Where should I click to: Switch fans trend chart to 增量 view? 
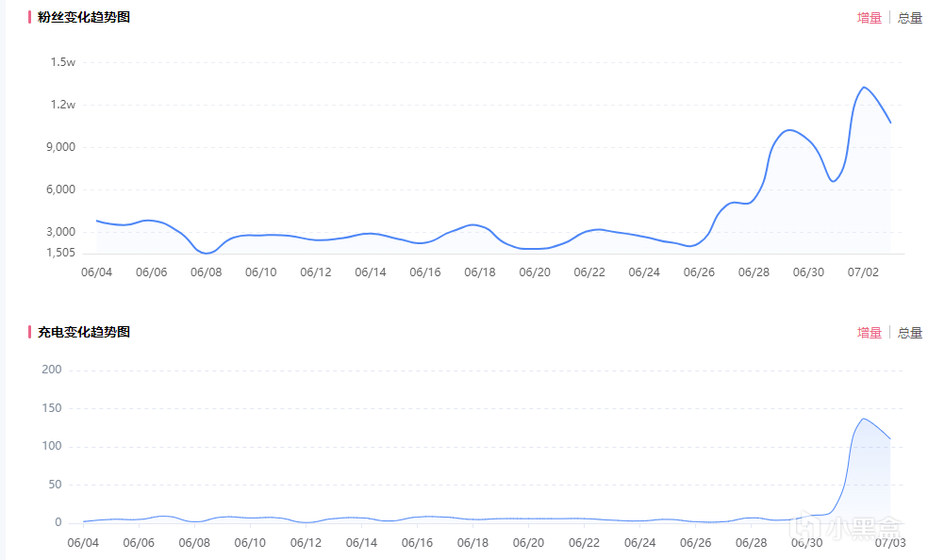(x=869, y=18)
